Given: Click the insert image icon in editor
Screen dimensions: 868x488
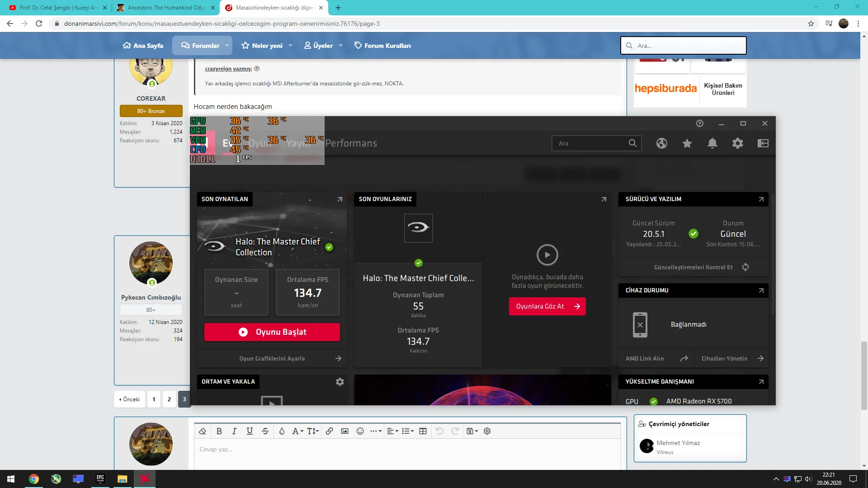Looking at the screenshot, I should 344,431.
